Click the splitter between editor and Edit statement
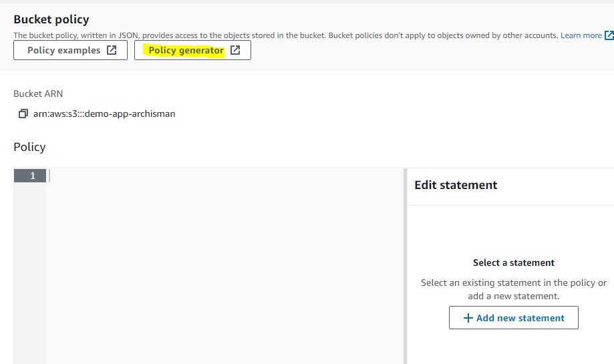 [x=406, y=266]
